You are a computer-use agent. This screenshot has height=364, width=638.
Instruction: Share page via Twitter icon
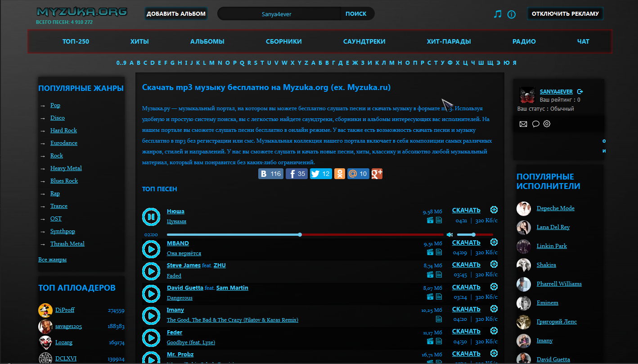click(321, 173)
